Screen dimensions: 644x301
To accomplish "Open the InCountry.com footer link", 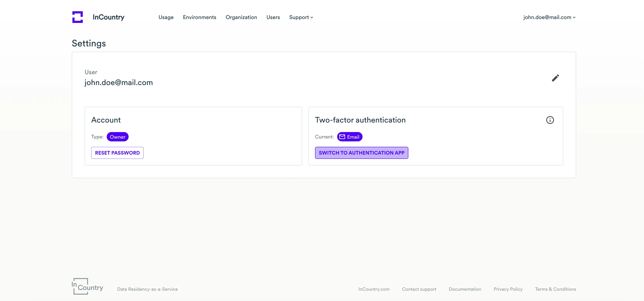I will pyautogui.click(x=374, y=289).
